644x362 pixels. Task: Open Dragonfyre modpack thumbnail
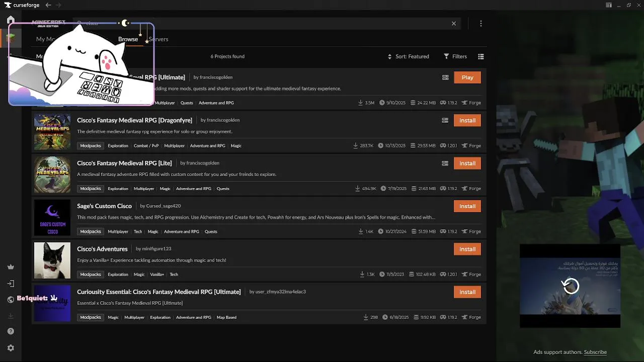click(x=52, y=132)
